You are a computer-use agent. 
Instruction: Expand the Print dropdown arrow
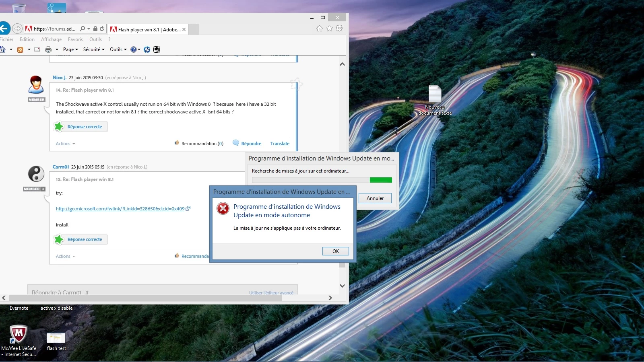(x=57, y=49)
